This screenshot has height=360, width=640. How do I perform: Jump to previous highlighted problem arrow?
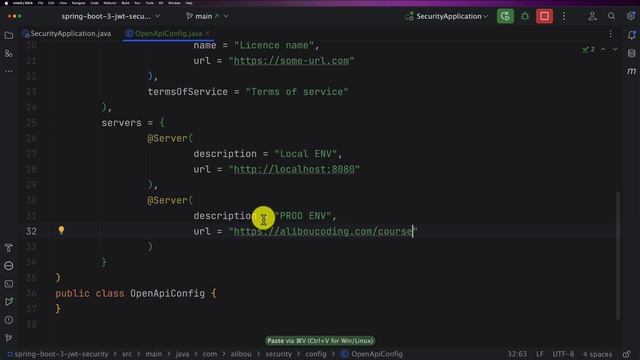(x=603, y=49)
